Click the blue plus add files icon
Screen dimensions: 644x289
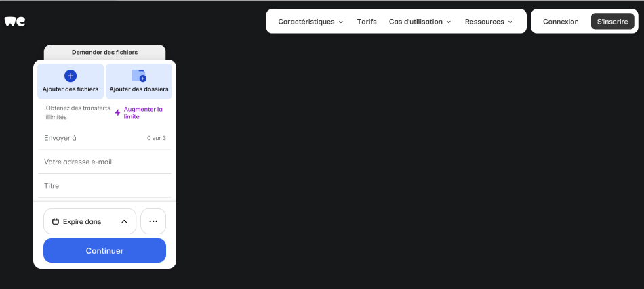[x=71, y=76]
